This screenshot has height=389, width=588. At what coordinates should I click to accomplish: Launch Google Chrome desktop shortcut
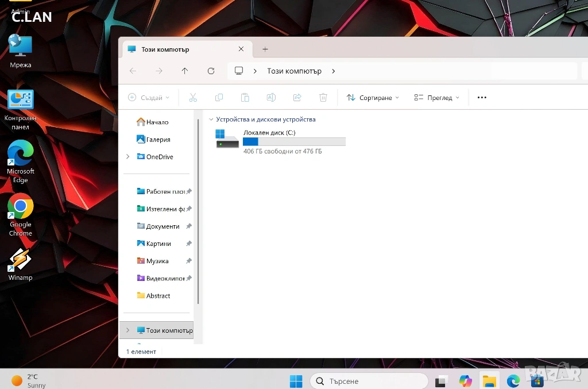coord(20,214)
